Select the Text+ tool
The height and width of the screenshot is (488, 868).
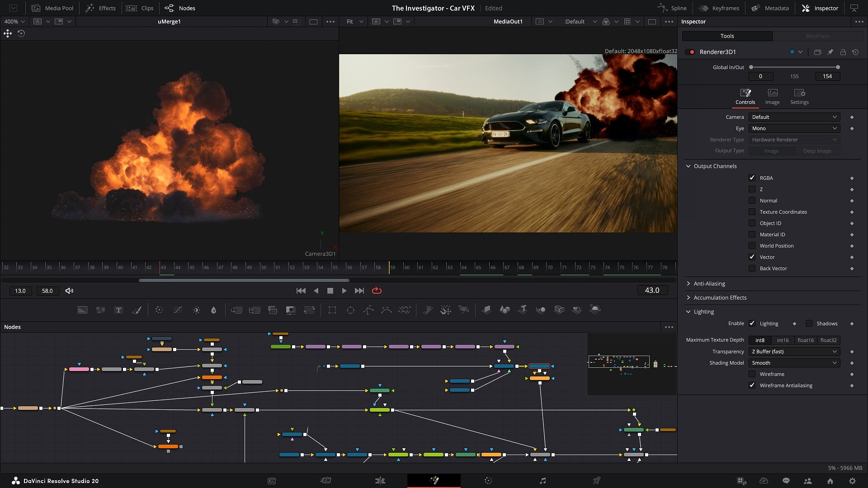(119, 310)
